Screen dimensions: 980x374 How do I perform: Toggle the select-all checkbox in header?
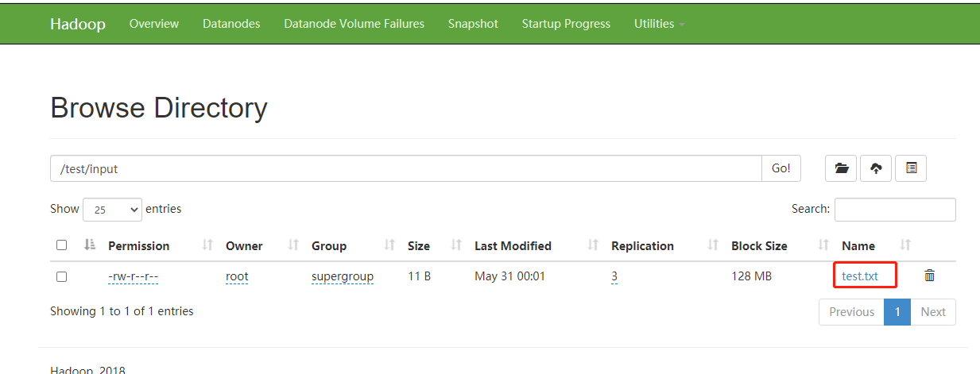(62, 245)
